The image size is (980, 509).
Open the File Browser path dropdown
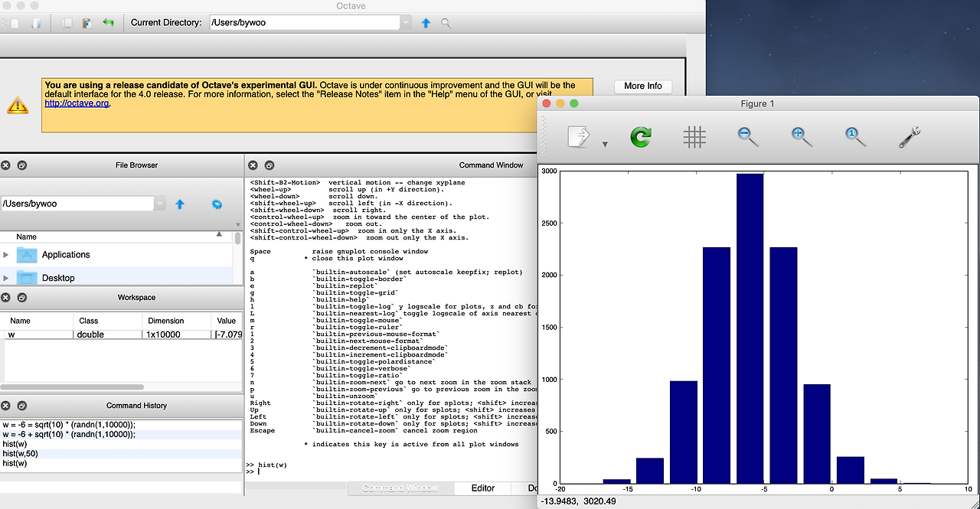159,204
